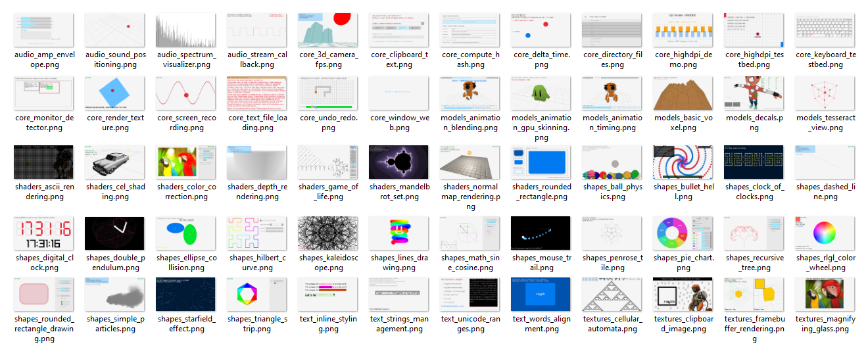The width and height of the screenshot is (868, 355).
Task: Open textures_cellular_automata.png triangle pattern file
Action: (x=611, y=294)
